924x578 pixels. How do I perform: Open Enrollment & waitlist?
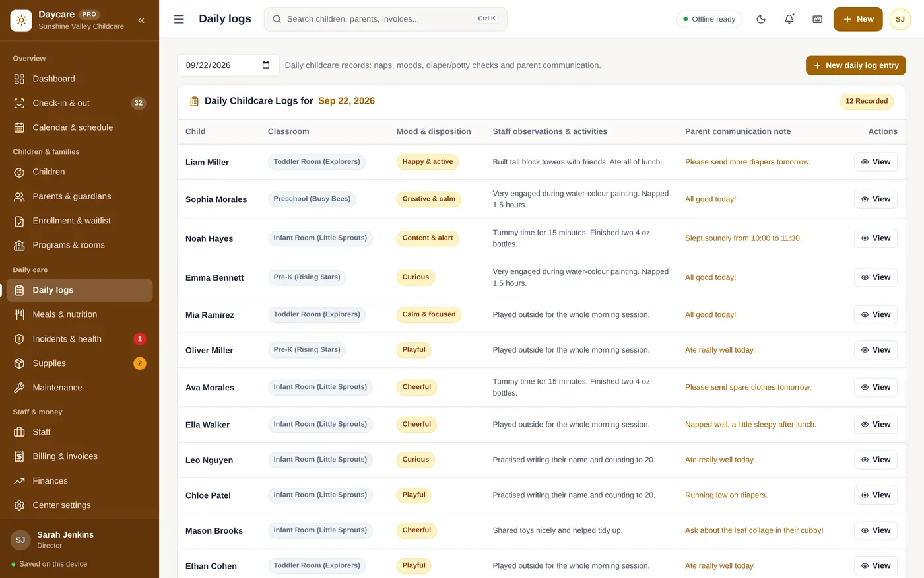[79, 221]
